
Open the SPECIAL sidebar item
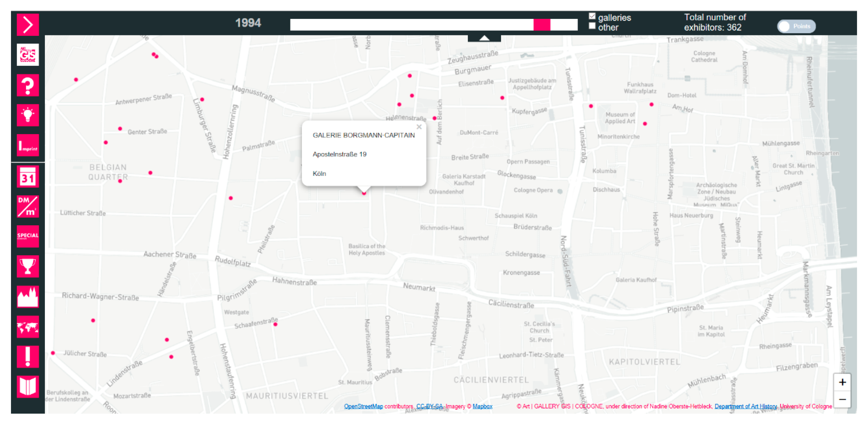click(x=28, y=236)
